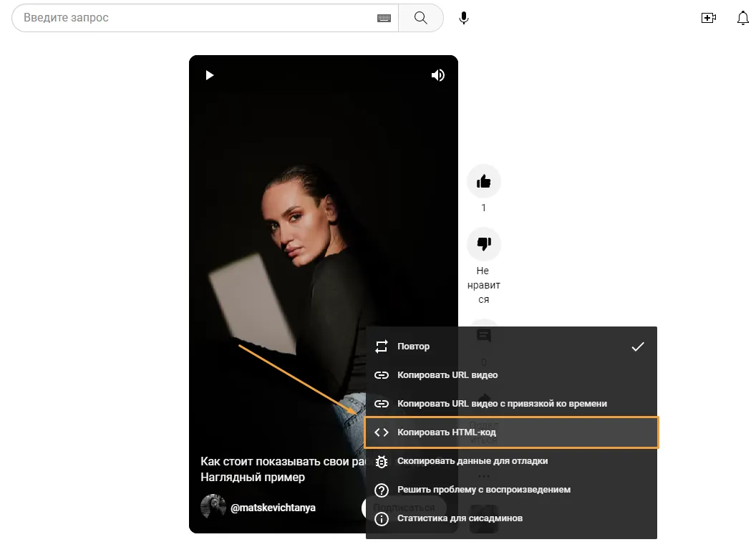This screenshot has height=547, width=756.
Task: Open 'Статистика для сисадминов'
Action: click(511, 518)
